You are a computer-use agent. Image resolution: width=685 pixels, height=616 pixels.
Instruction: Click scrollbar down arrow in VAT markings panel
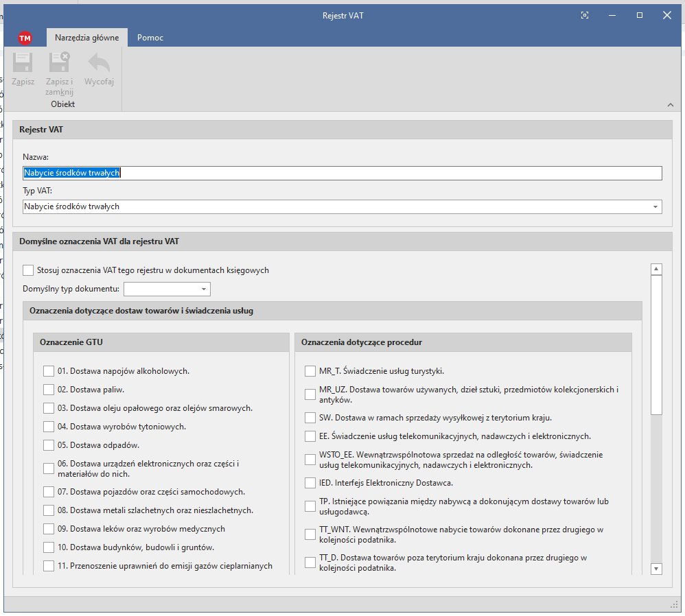pyautogui.click(x=656, y=568)
